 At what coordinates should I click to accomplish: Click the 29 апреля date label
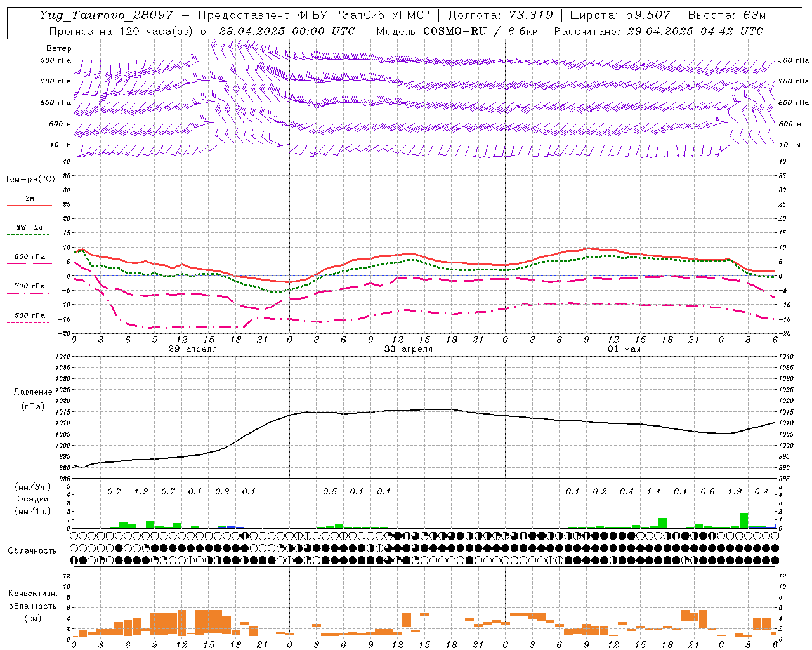click(193, 349)
